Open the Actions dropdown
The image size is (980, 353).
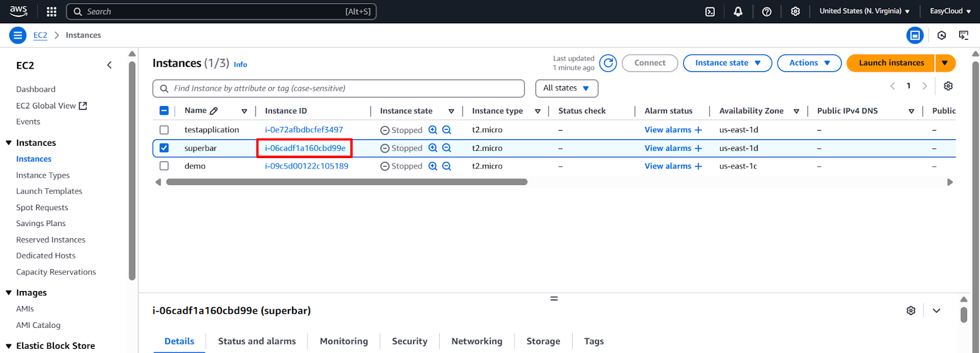point(809,63)
